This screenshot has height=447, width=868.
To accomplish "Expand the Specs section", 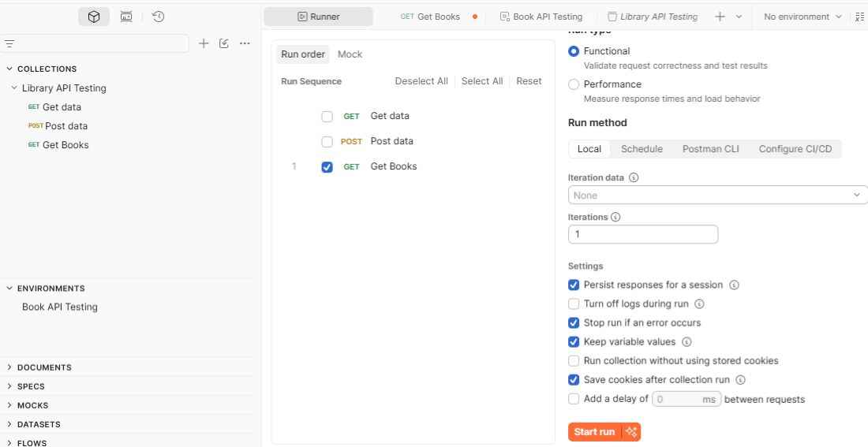I will 9,386.
